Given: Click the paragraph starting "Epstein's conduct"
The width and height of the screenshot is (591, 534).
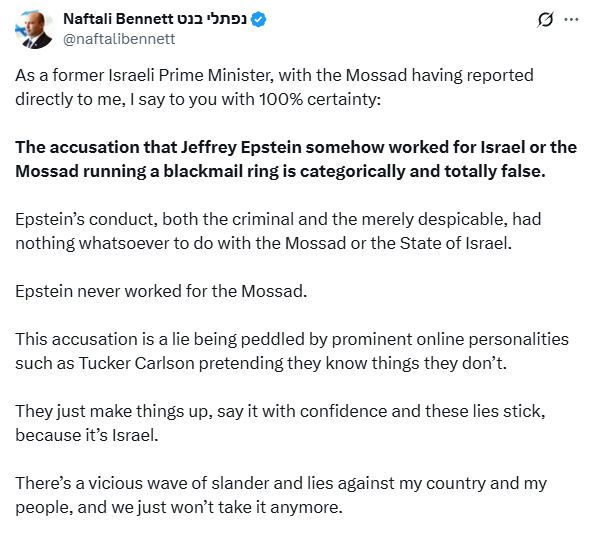Looking at the screenshot, I should (x=278, y=231).
